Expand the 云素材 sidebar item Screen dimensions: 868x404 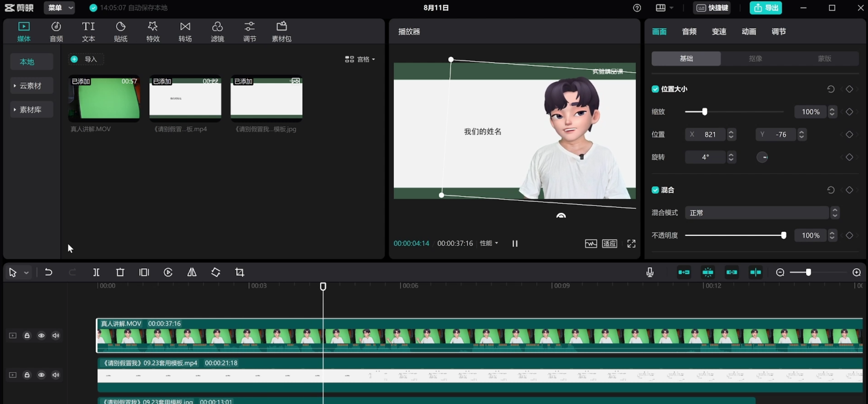click(31, 86)
